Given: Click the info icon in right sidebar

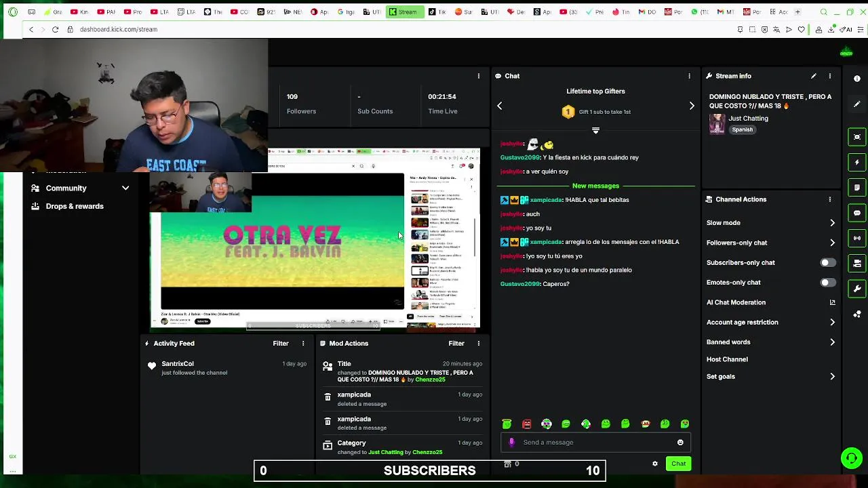Looking at the screenshot, I should [857, 79].
